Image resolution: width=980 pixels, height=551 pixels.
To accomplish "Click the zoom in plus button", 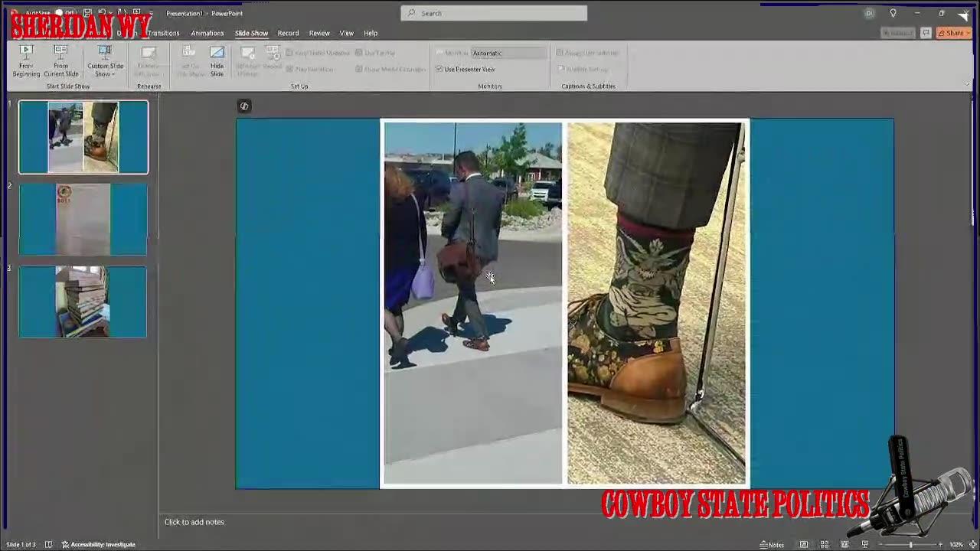I will (x=940, y=544).
